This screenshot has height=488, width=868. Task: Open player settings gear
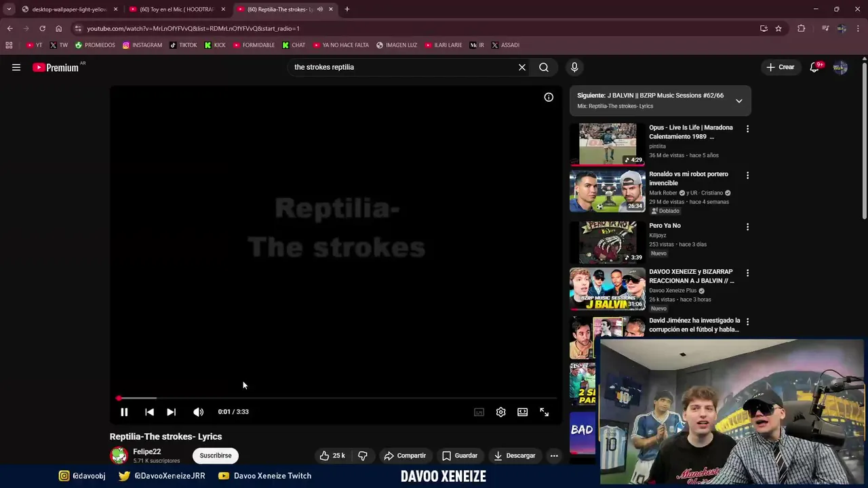(x=500, y=411)
